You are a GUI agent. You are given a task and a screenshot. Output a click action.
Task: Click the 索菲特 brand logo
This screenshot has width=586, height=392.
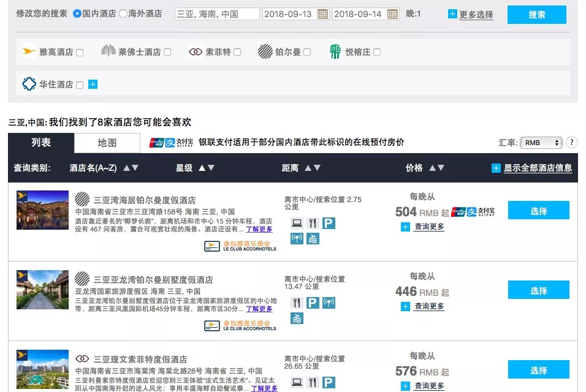click(x=196, y=52)
